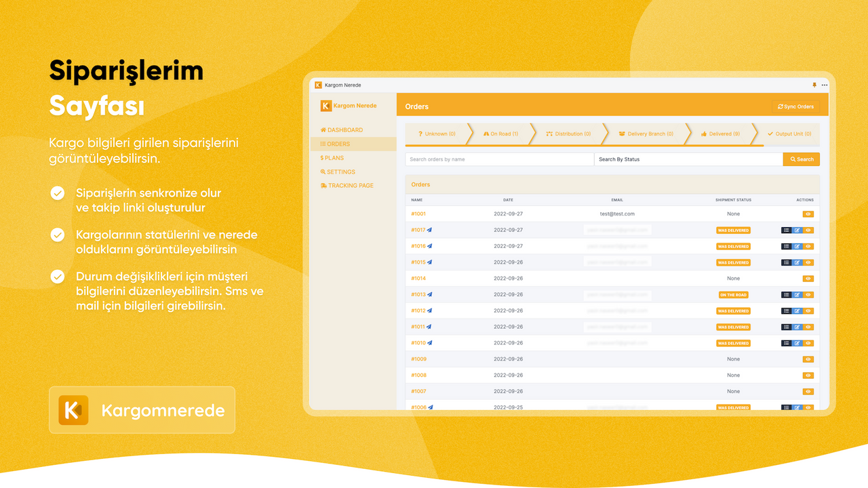Click the On The Road badge for order #1013
The height and width of the screenshot is (488, 868).
[733, 295]
